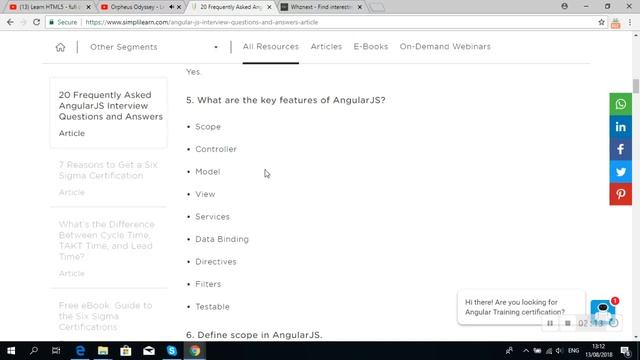The width and height of the screenshot is (640, 360).
Task: Open Microsoft Store from the taskbar
Action: [x=126, y=351]
